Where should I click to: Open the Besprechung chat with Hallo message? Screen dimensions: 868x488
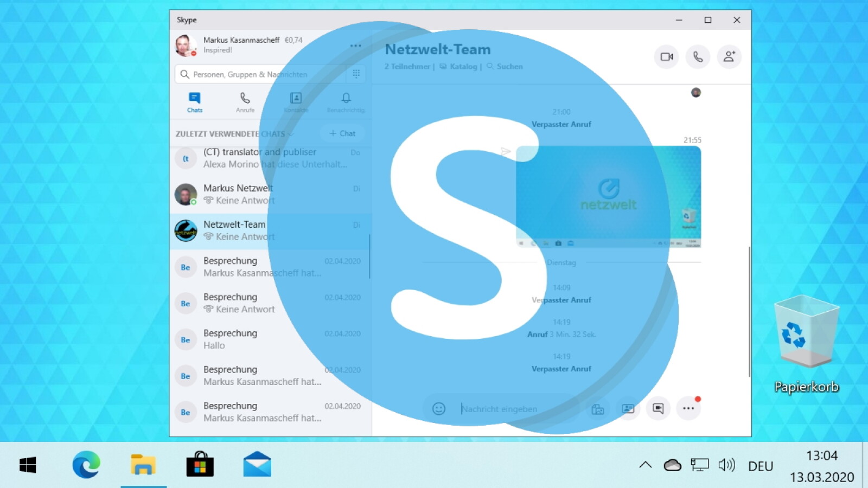pos(270,339)
